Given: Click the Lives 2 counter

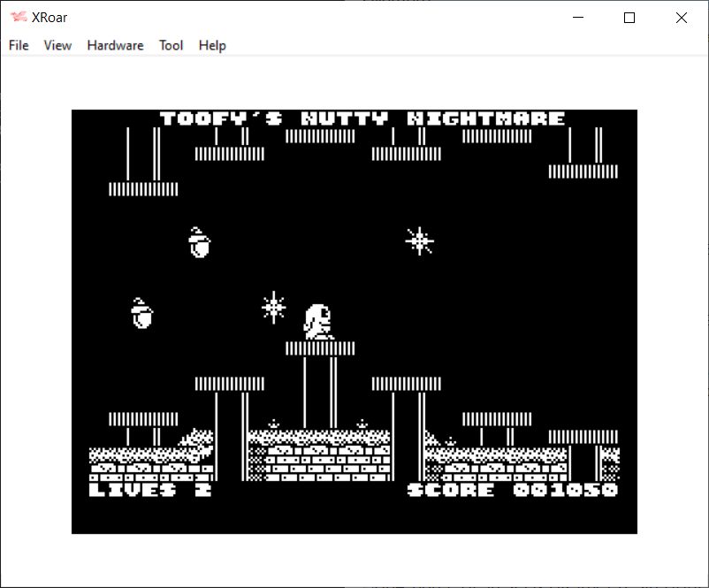Looking at the screenshot, I should point(150,489).
